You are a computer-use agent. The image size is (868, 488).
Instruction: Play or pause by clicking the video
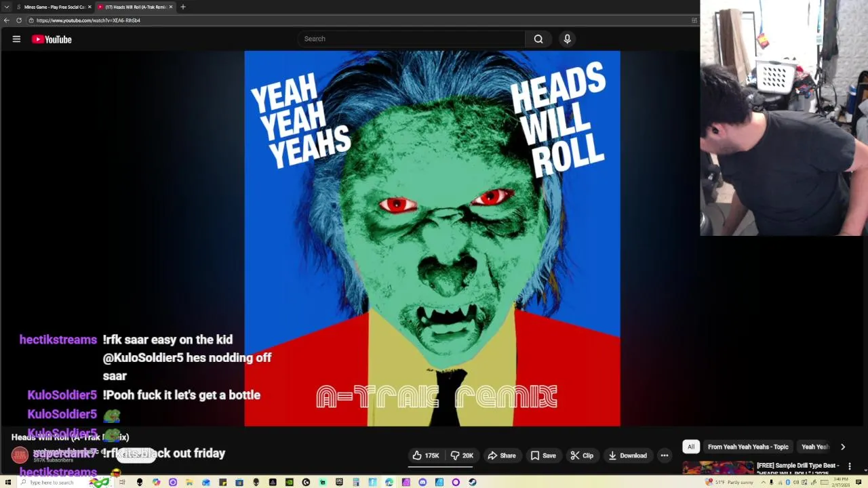(432, 239)
